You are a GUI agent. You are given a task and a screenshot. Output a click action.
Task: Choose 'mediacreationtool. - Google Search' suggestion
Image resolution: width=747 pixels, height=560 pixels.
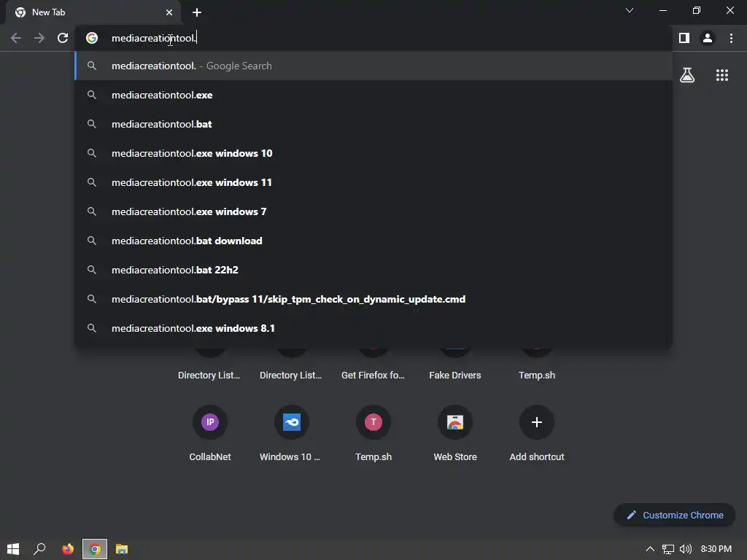373,66
